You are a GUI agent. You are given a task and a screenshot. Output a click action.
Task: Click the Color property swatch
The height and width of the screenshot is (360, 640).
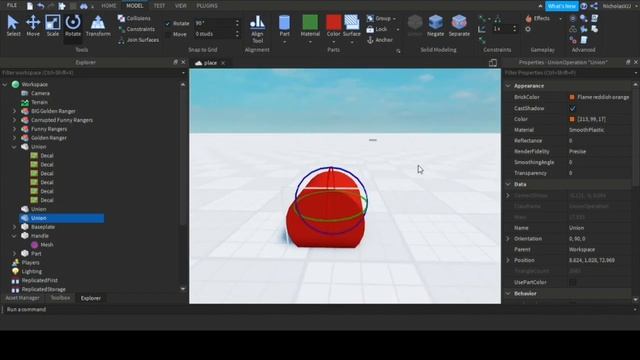tap(572, 119)
